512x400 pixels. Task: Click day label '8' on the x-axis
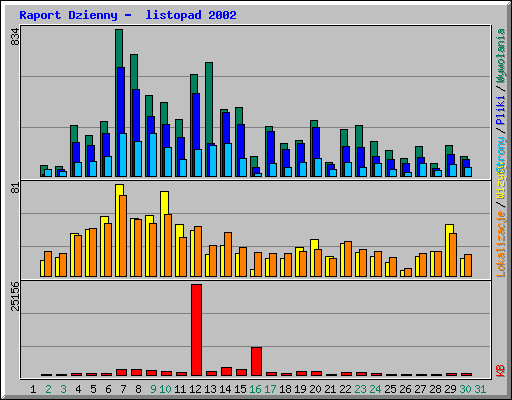coord(138,389)
